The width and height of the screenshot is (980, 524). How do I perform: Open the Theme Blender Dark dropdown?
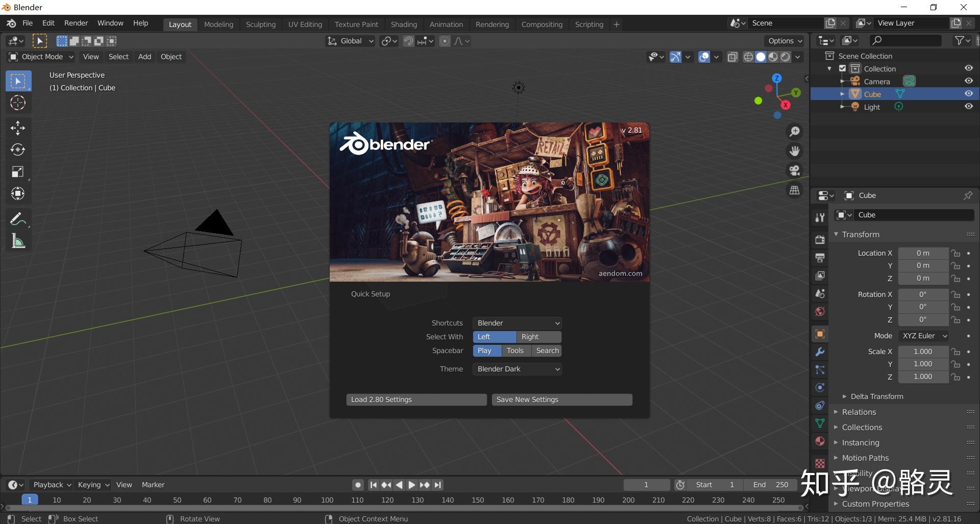pos(517,369)
